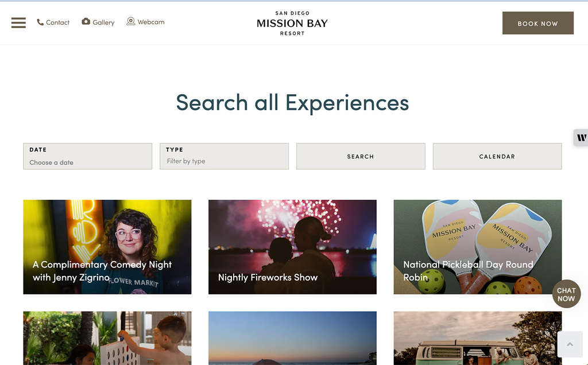The width and height of the screenshot is (588, 365).
Task: Click the webcam icon in header
Action: 130,21
